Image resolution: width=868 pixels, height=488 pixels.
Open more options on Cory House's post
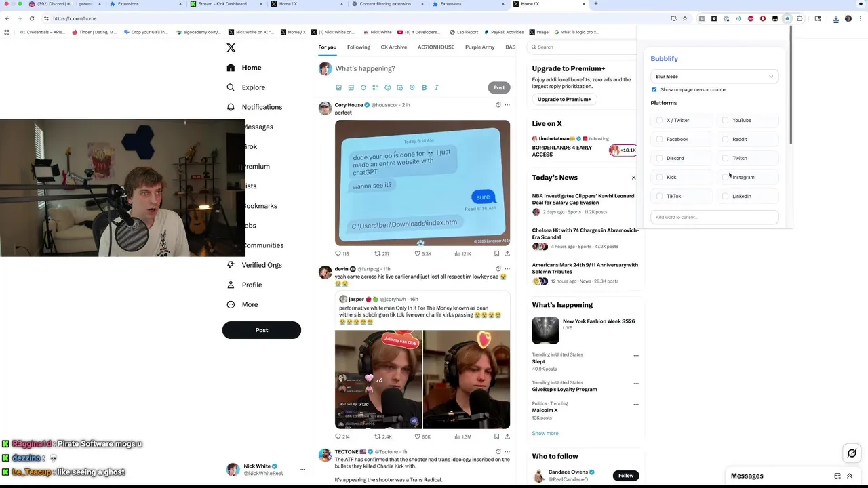[507, 105]
